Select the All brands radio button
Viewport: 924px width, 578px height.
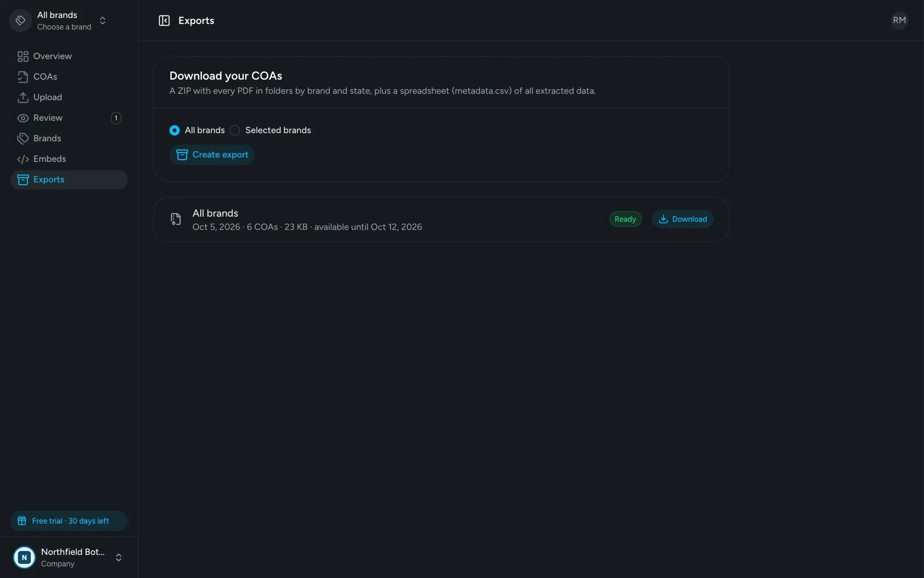click(175, 130)
